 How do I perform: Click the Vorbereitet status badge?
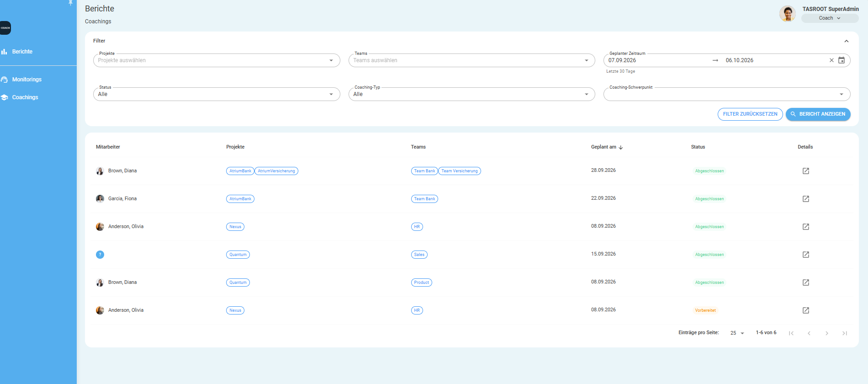point(705,310)
